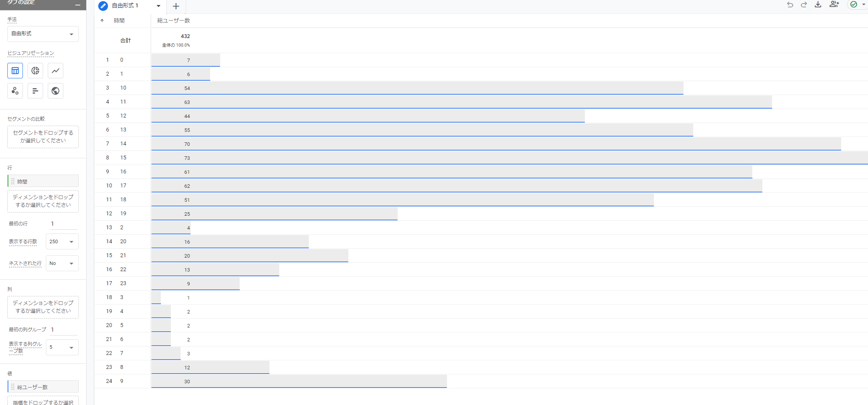Switch to donut chart visualization

[x=35, y=71]
